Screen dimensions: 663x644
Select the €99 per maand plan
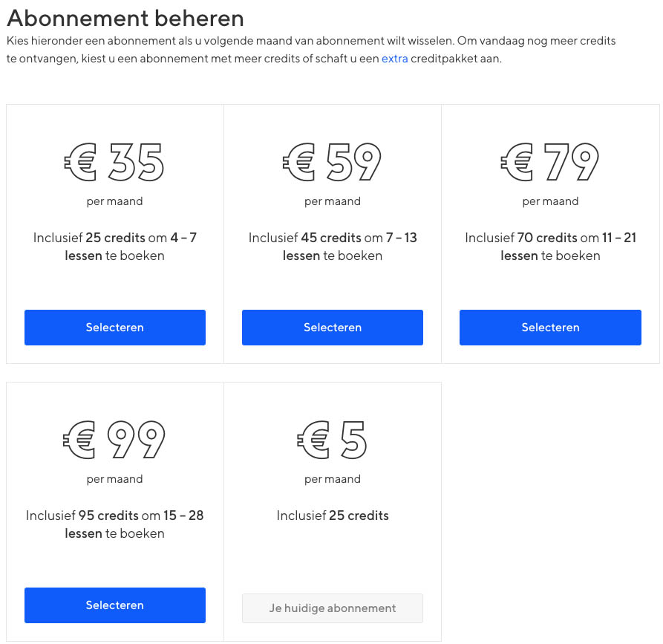(114, 605)
